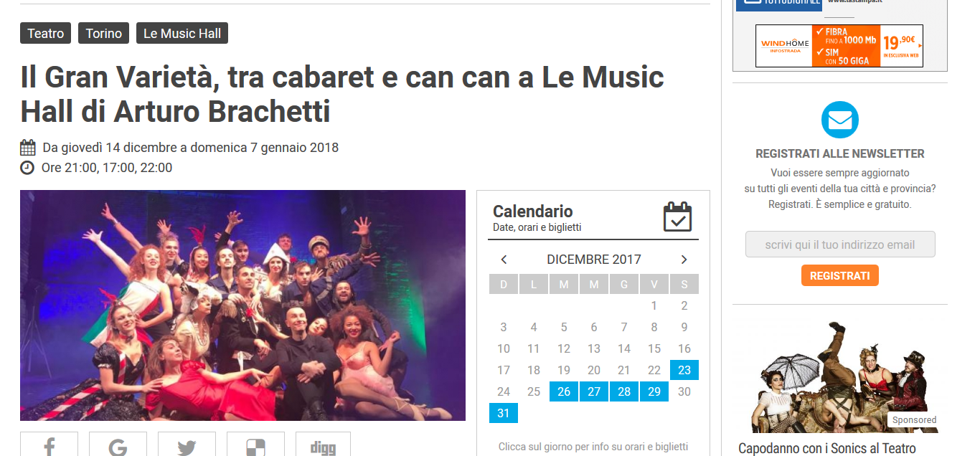
Task: Share the article on Digg
Action: coord(323,445)
